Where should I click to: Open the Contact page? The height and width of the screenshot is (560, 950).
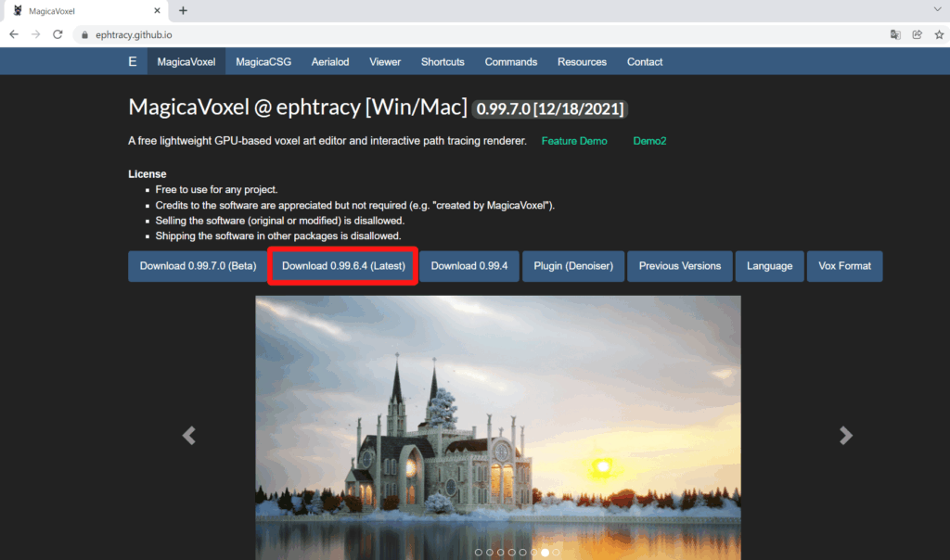point(645,62)
